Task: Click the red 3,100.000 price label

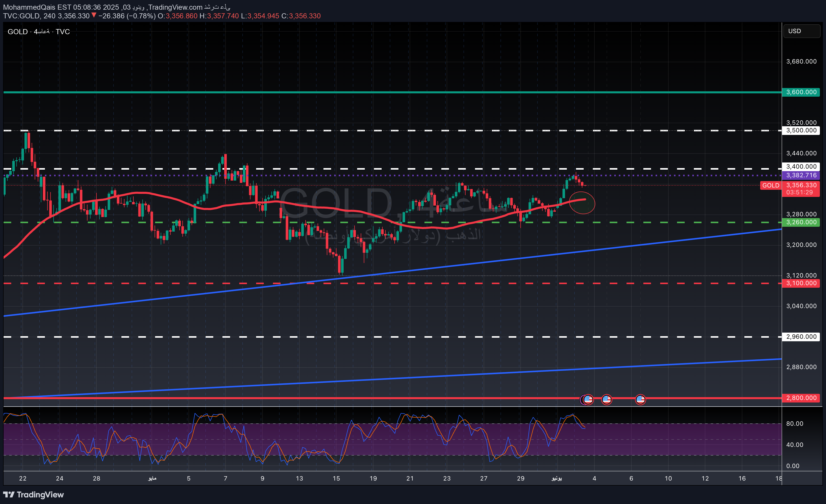Action: point(801,283)
